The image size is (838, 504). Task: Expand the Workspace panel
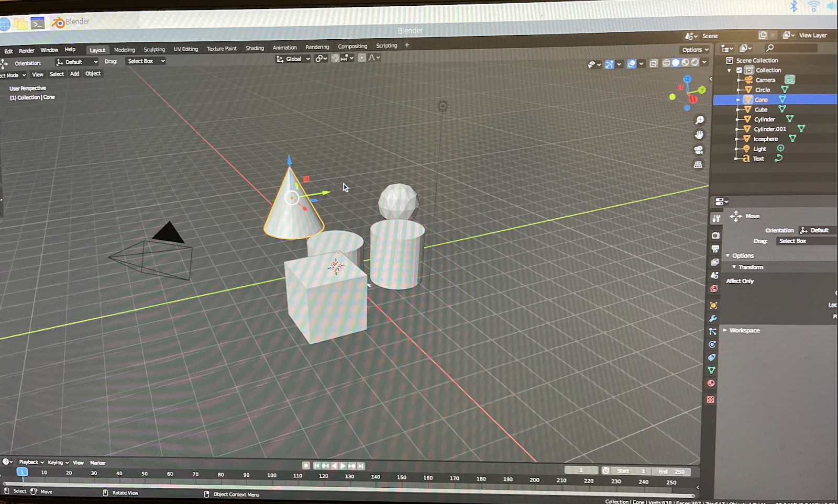725,330
